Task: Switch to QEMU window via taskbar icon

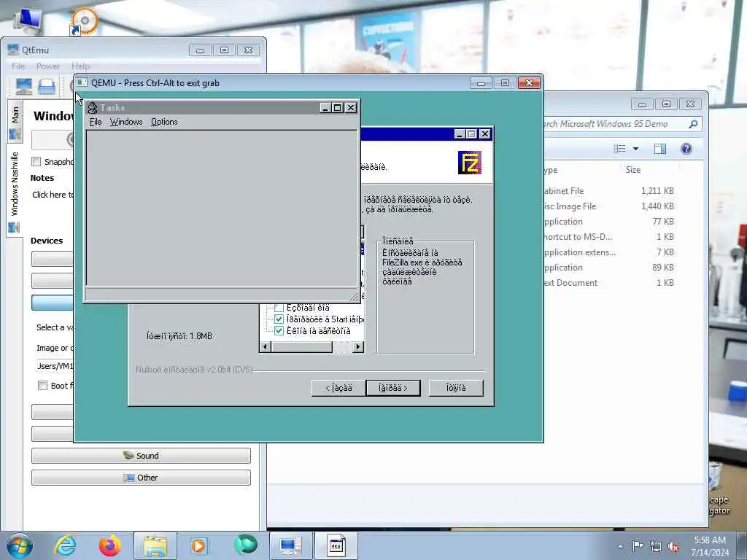Action: (336, 545)
